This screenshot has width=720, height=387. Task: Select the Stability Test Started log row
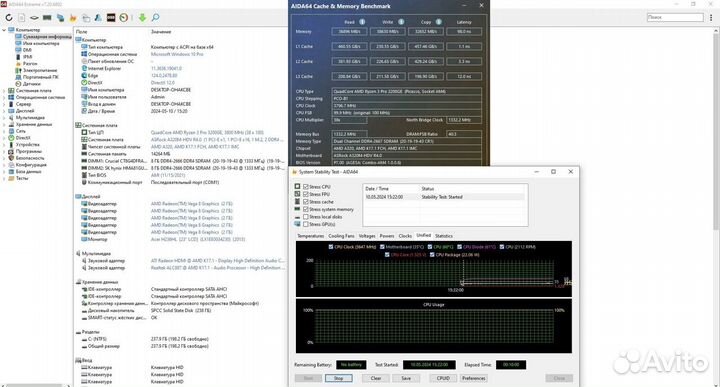444,197
